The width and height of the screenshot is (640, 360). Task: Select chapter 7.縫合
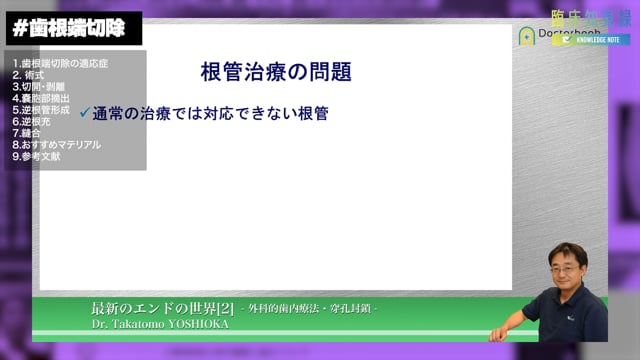[x=27, y=133]
